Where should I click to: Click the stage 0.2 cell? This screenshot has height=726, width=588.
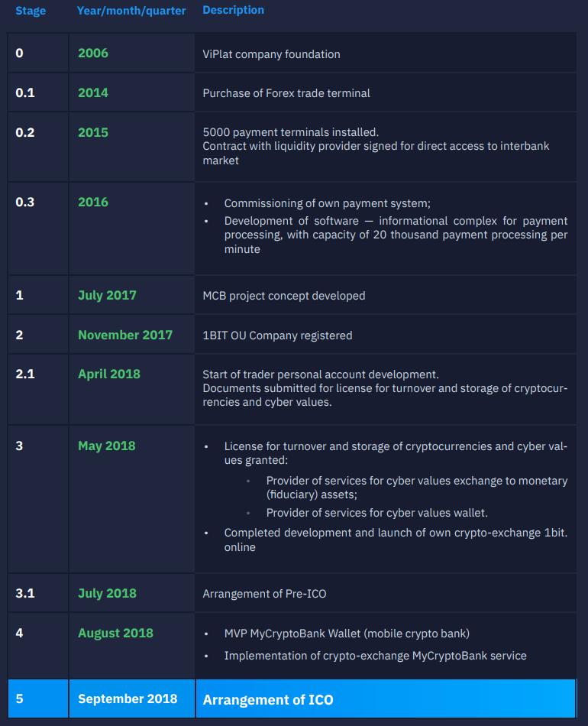[x=25, y=133]
